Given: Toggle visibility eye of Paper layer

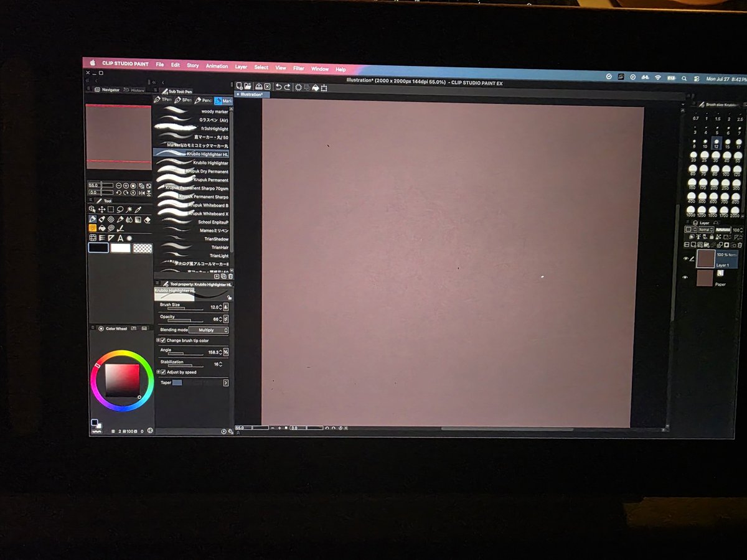Looking at the screenshot, I should (x=685, y=278).
